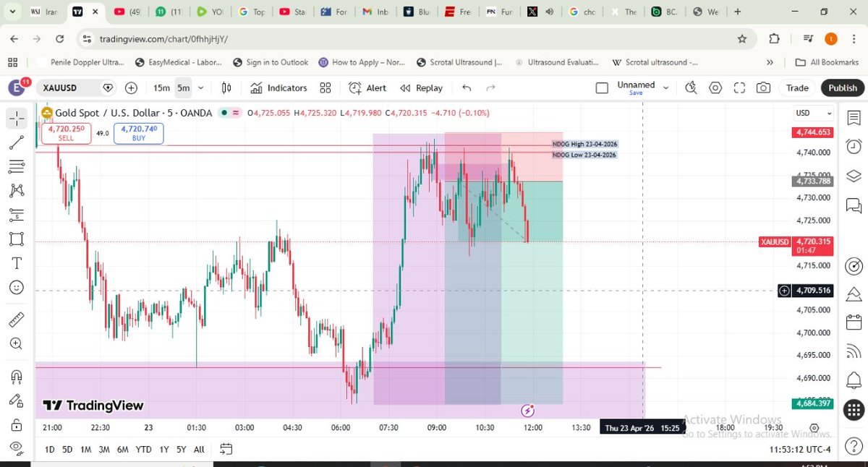Select the 5Y date range
The width and height of the screenshot is (868, 467).
pyautogui.click(x=181, y=450)
